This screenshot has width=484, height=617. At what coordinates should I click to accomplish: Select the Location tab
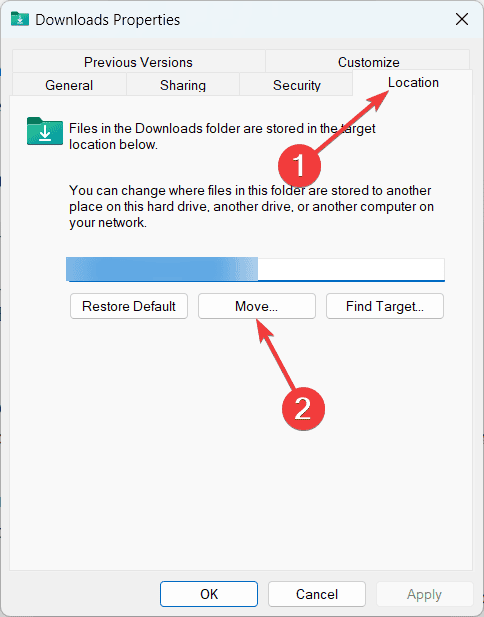click(x=413, y=83)
